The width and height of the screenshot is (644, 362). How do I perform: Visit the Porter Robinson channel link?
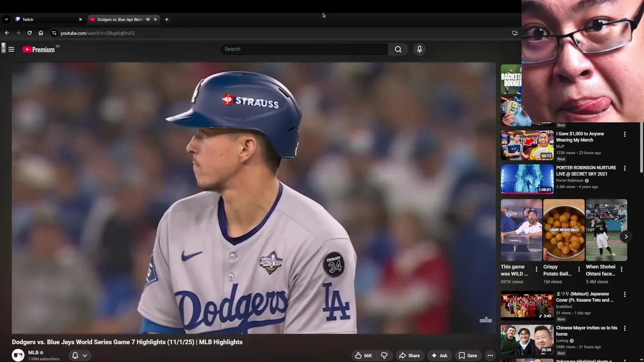(x=570, y=180)
